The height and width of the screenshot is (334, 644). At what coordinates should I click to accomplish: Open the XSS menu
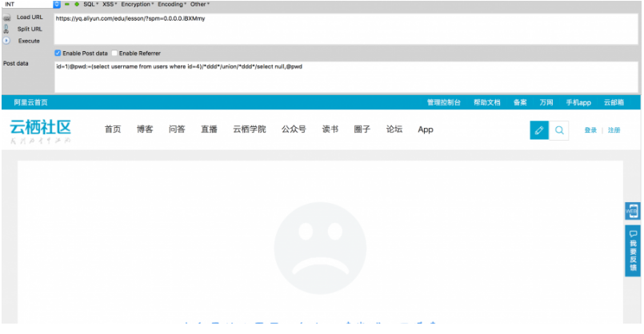point(110,4)
